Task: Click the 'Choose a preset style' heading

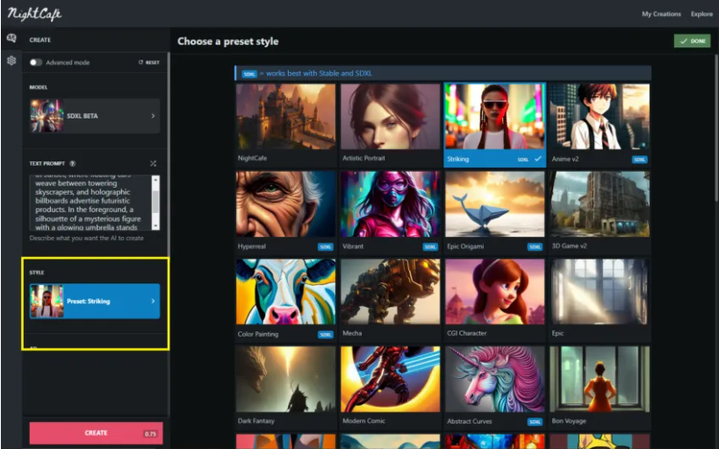Action: 228,41
